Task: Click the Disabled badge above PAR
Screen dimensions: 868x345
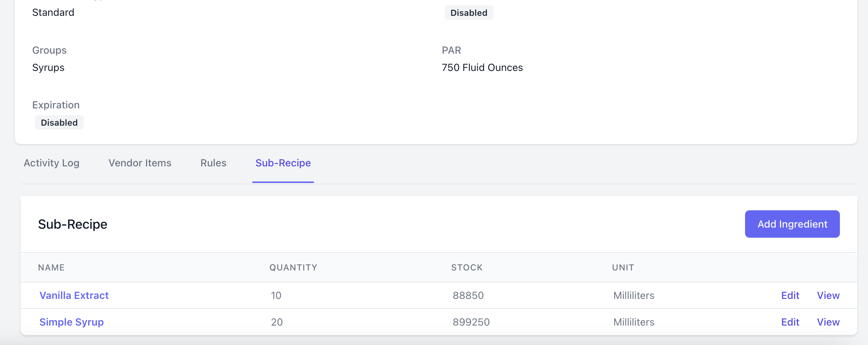Action: click(469, 13)
